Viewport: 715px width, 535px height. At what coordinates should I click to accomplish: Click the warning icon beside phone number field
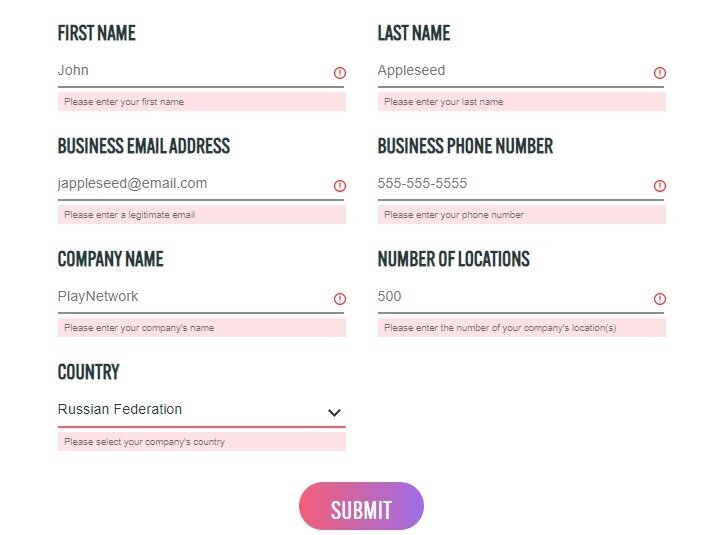click(x=660, y=186)
